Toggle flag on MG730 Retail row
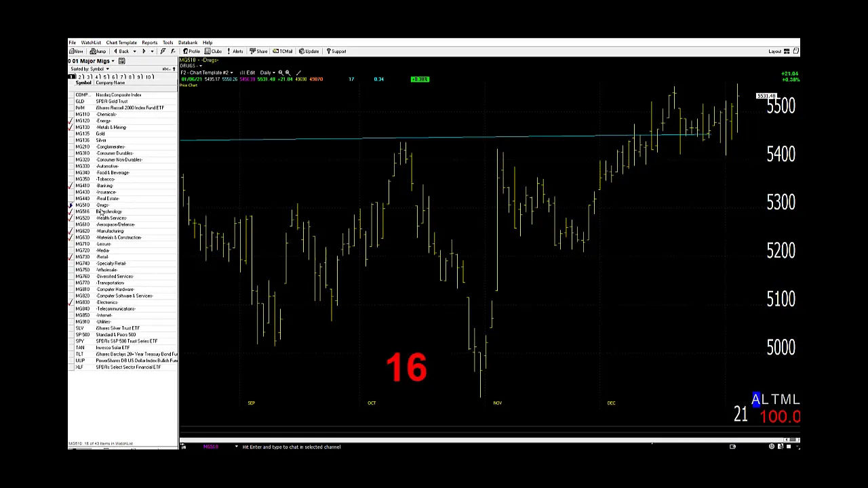This screenshot has height=488, width=868. coord(71,257)
